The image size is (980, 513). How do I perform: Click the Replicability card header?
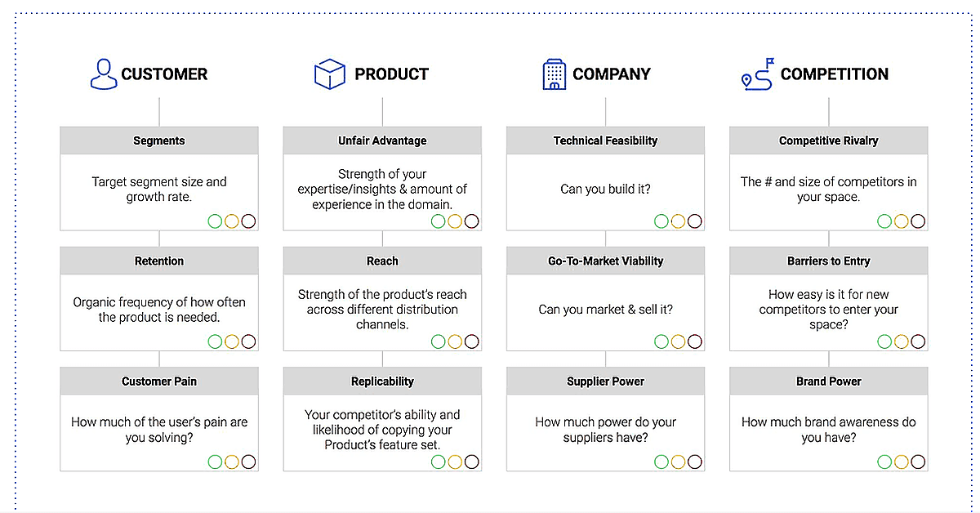[x=382, y=381]
